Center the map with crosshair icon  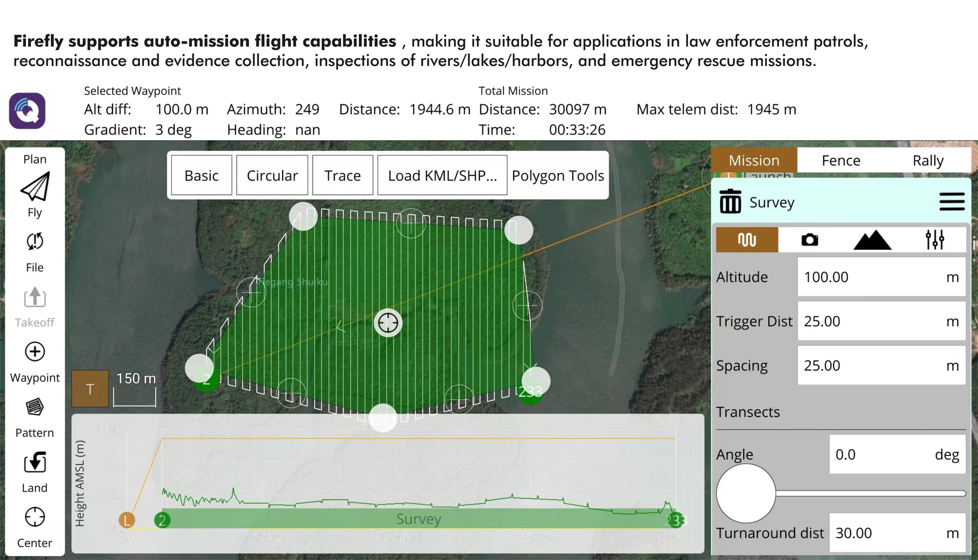[35, 517]
